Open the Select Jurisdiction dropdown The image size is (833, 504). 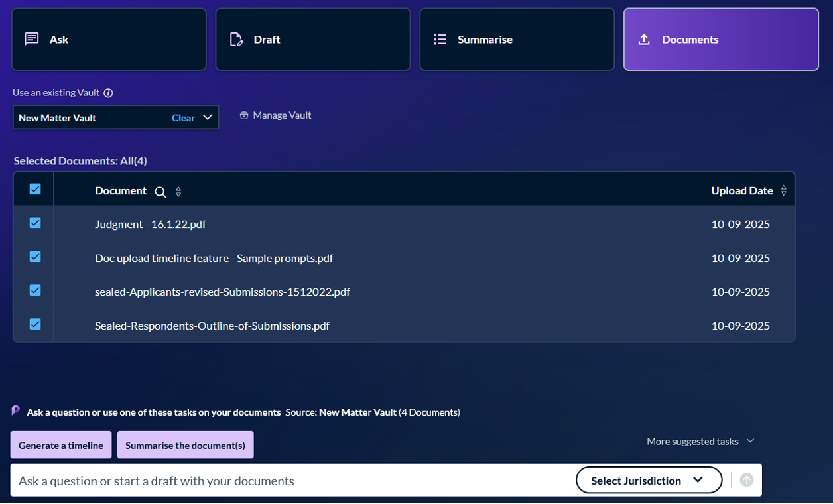[x=648, y=480]
